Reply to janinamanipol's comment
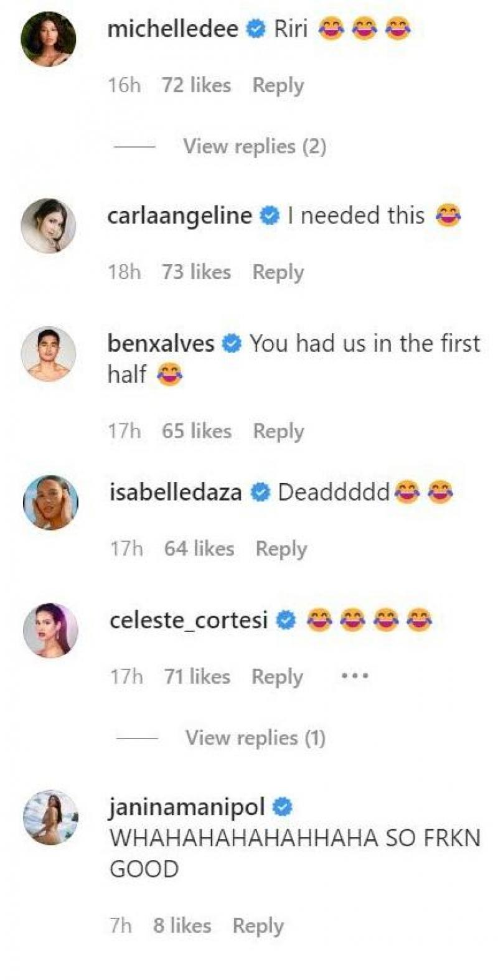Screen dimensions: 498x980 (x=258, y=926)
